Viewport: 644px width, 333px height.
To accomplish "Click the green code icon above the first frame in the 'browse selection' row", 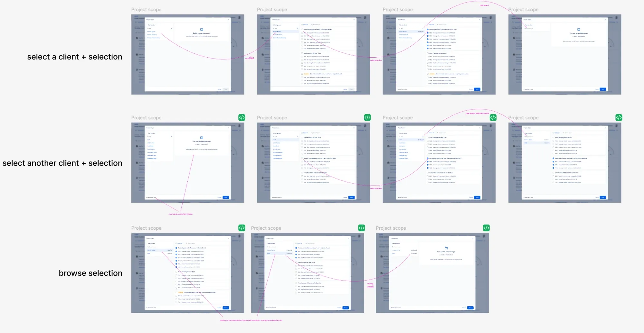I will pos(242,228).
